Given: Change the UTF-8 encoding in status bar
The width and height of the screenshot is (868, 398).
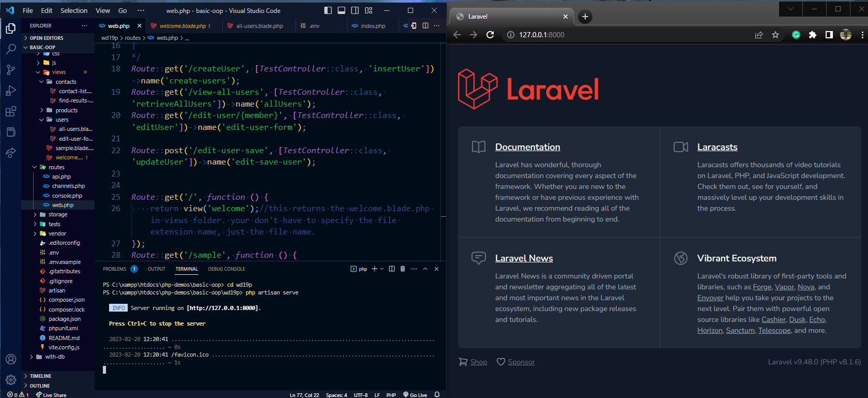Looking at the screenshot, I should 361,395.
